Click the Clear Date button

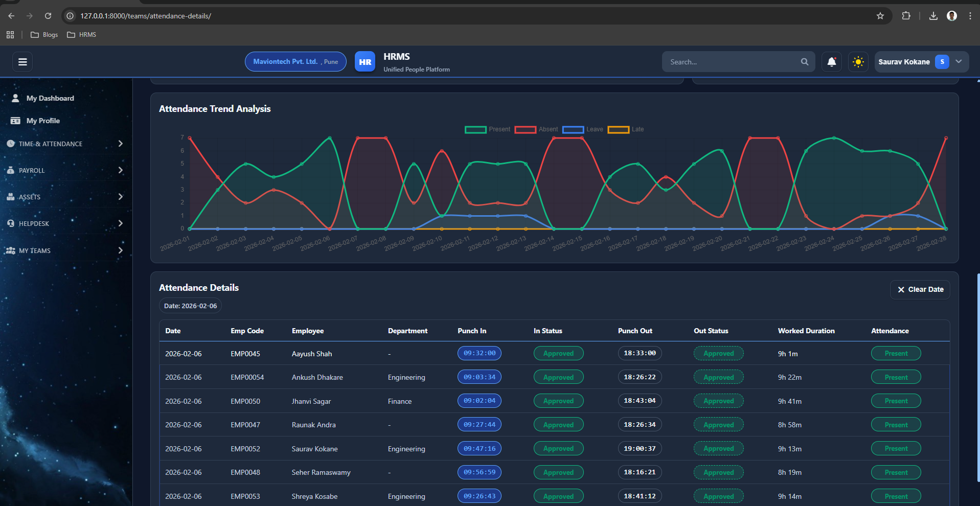[x=920, y=289]
